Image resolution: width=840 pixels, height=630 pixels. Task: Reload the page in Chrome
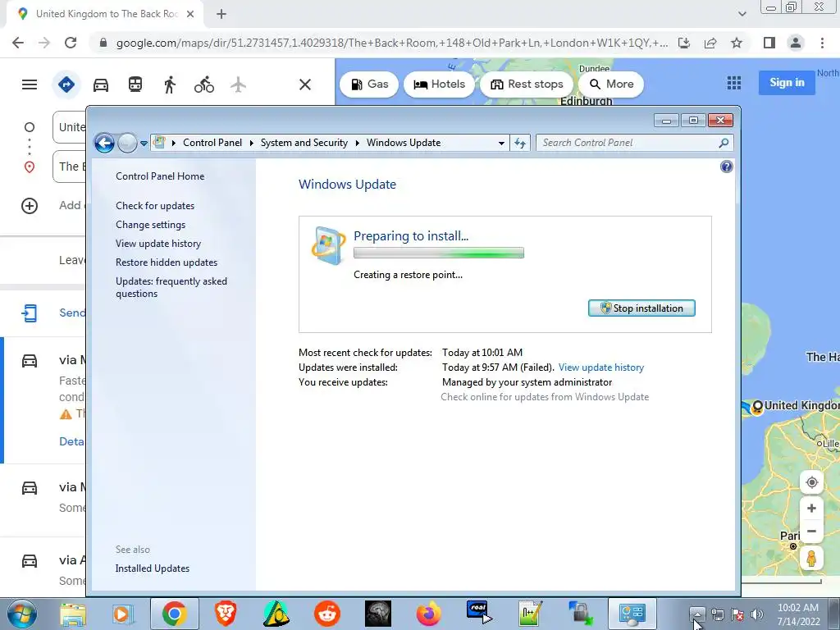click(71, 43)
